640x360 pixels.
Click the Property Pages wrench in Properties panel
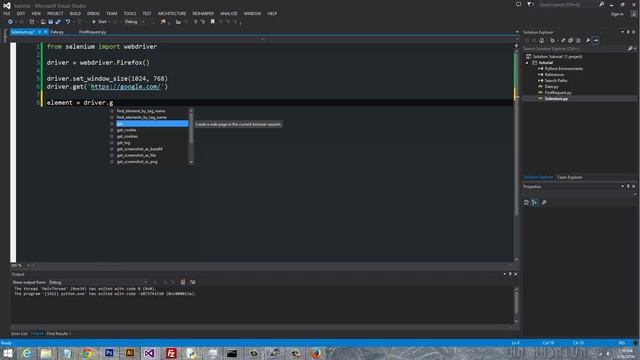tap(544, 202)
